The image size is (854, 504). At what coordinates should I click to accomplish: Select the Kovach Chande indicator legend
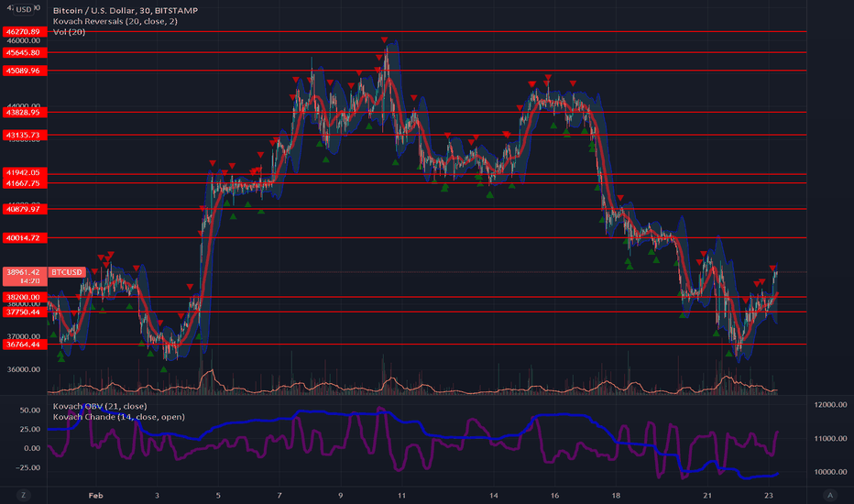[119, 417]
